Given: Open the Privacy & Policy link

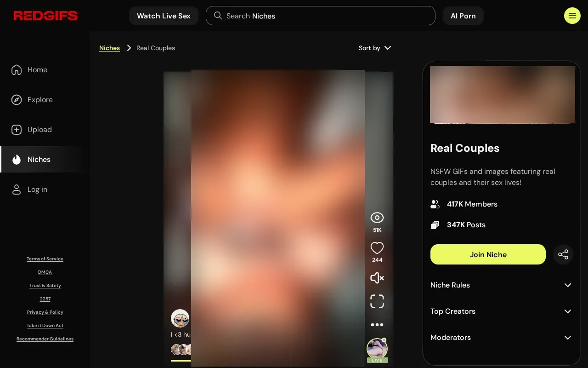Looking at the screenshot, I should point(45,312).
